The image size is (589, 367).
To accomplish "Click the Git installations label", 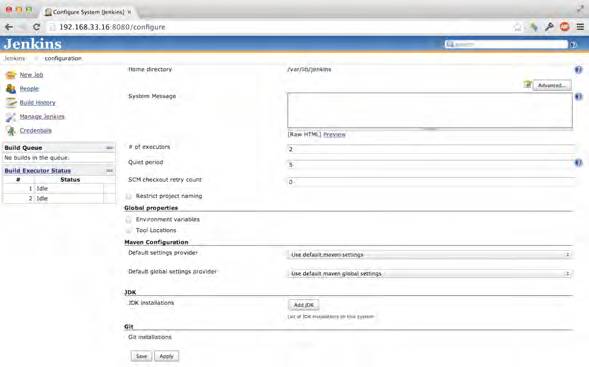I will point(150,337).
